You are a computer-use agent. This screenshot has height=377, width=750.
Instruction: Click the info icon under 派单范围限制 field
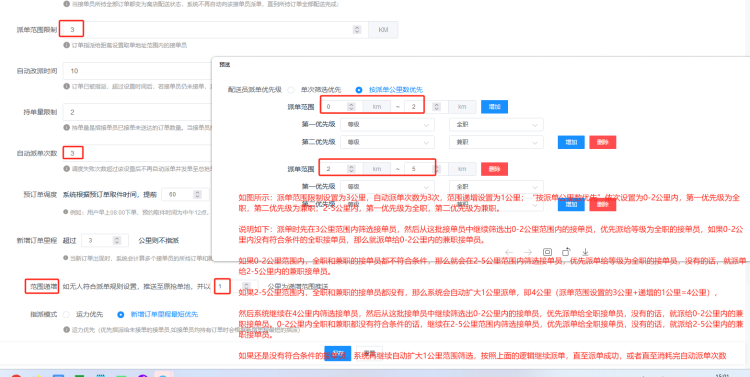point(66,45)
